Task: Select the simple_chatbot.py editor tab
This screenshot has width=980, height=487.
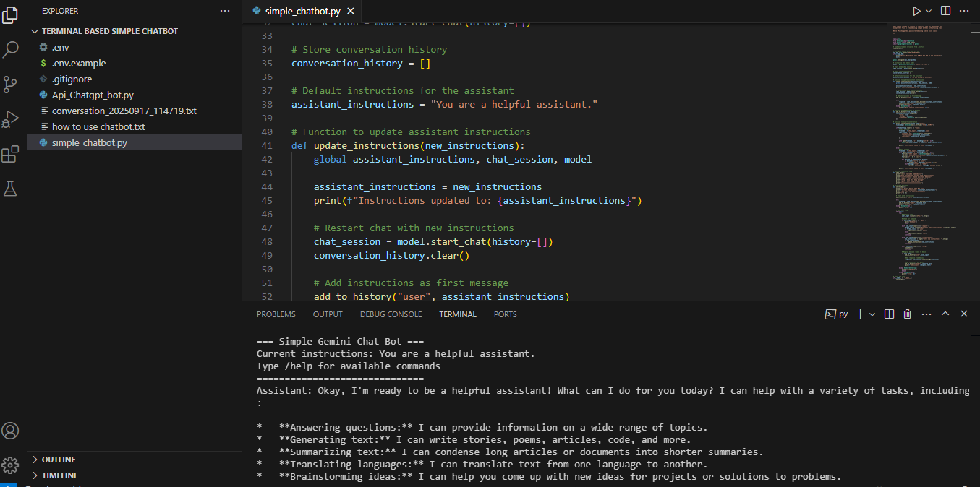Action: coord(302,12)
